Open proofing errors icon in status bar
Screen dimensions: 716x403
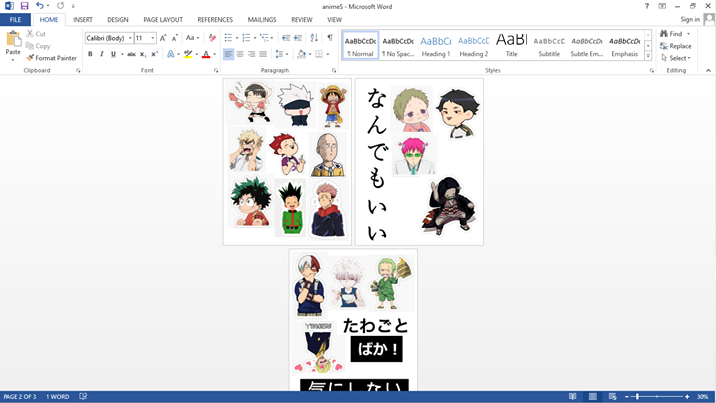83,397
